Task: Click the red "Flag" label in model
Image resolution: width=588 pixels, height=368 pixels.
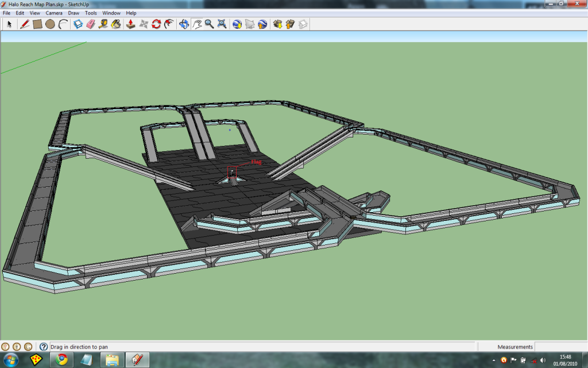Action: coord(257,162)
